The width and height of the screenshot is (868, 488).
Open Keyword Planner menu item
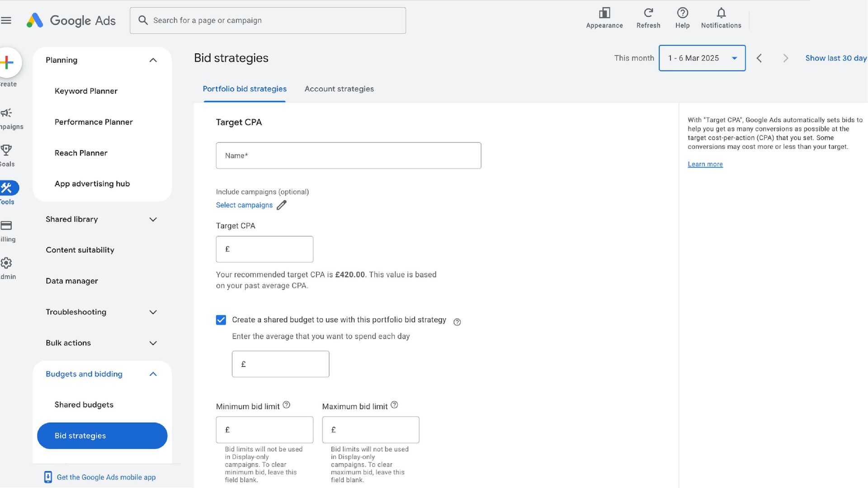(x=86, y=91)
